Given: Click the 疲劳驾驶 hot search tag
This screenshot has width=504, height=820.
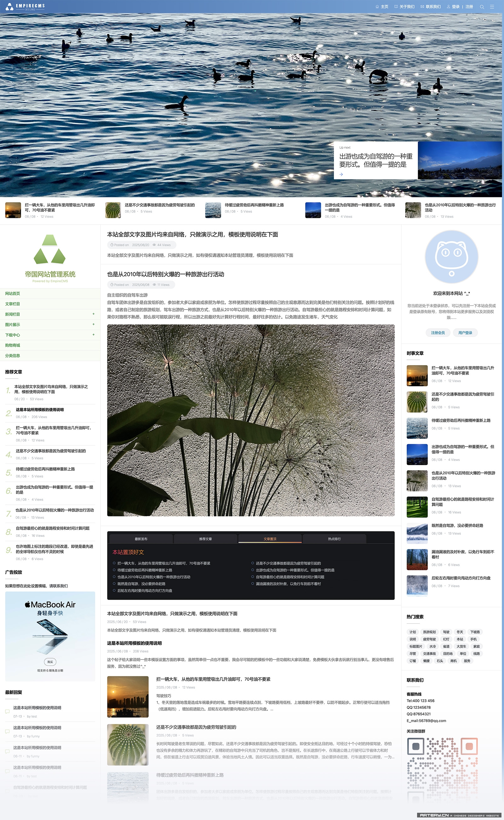Looking at the screenshot, I should coord(429,639).
